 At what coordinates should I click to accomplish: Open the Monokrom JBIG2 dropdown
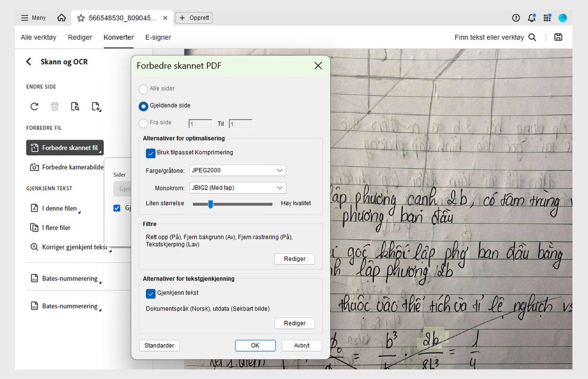[237, 187]
